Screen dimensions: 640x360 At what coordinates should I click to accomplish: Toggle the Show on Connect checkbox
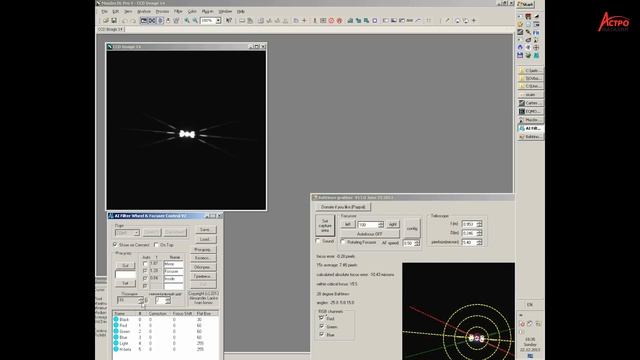coord(115,245)
